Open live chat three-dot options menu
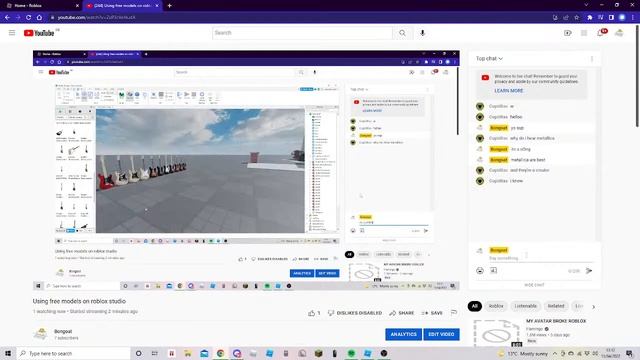This screenshot has width=640, height=360. tap(592, 59)
